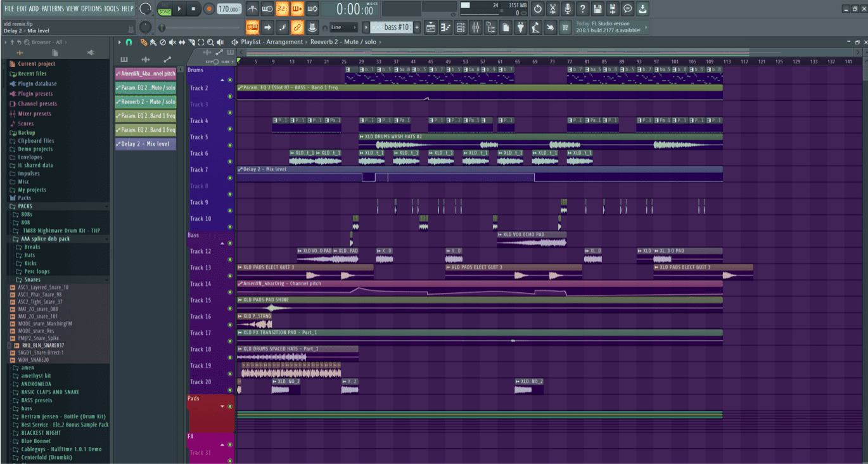
Task: Open the Channel rack view icon
Action: (x=461, y=27)
